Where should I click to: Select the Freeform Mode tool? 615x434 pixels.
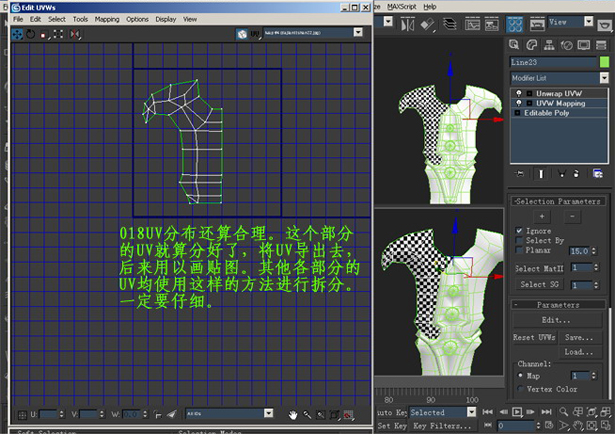[57, 33]
